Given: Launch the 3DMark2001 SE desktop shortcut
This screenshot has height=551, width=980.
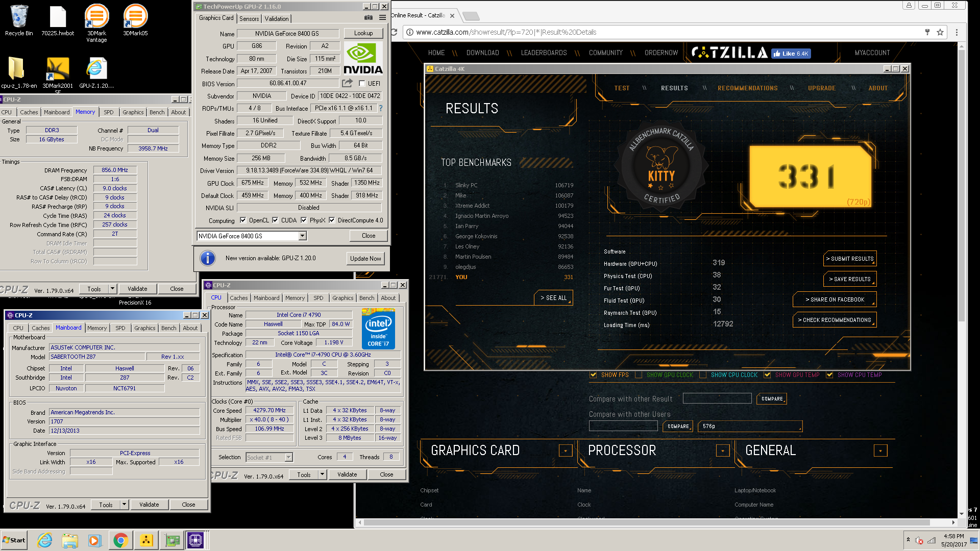Looking at the screenshot, I should coord(58,74).
